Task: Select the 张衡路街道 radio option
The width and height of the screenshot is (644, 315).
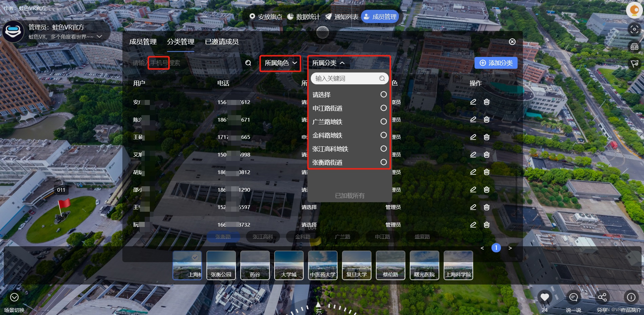Action: 383,162
